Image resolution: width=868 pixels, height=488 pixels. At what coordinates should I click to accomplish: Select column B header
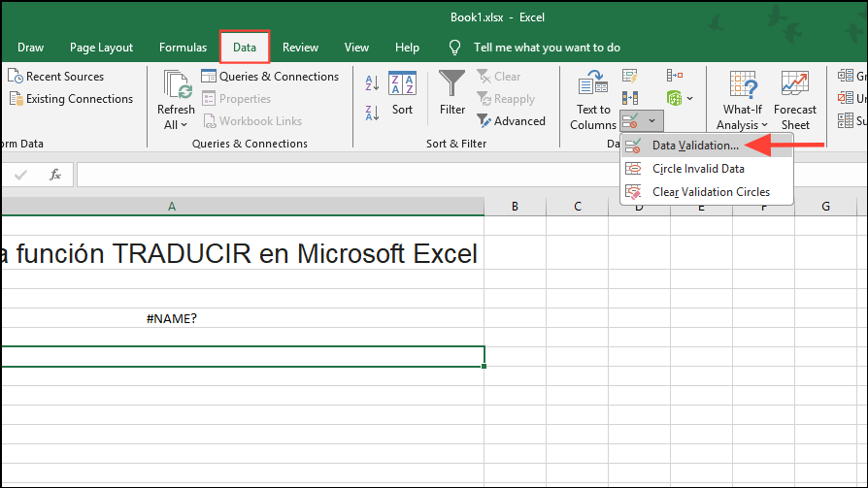pyautogui.click(x=515, y=207)
